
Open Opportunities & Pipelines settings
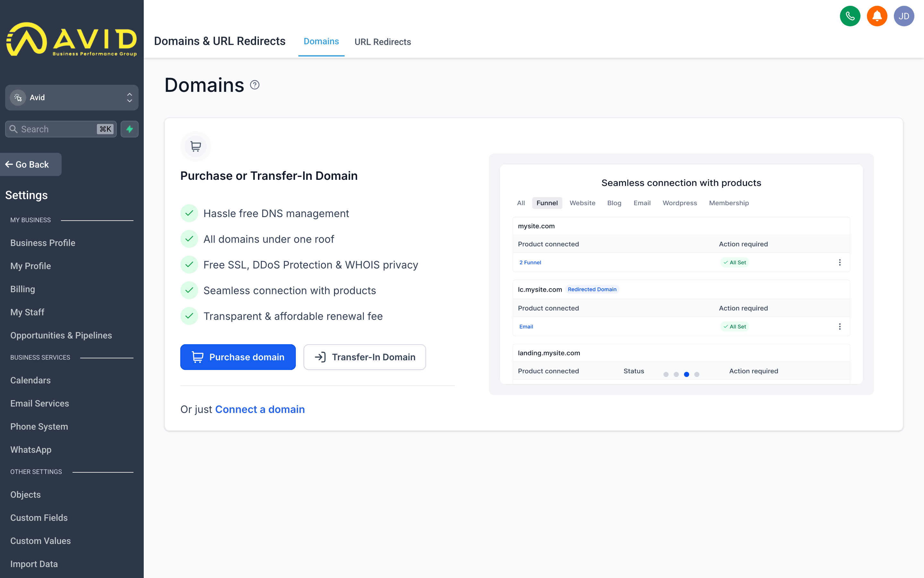(x=61, y=335)
